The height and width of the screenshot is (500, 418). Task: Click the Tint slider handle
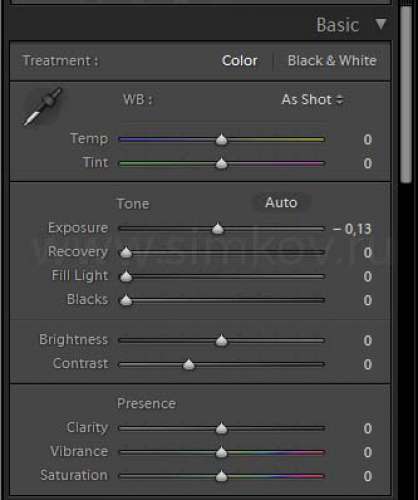pyautogui.click(x=221, y=164)
